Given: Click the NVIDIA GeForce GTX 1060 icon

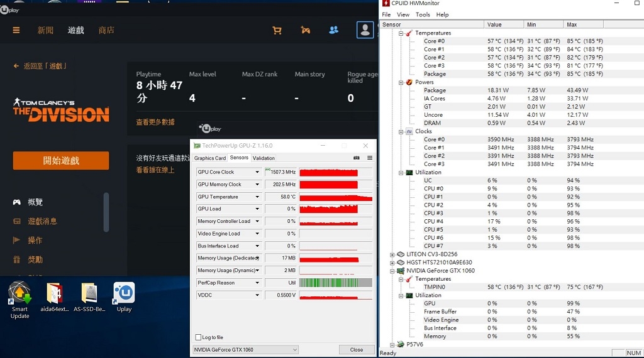Looking at the screenshot, I should tap(401, 271).
